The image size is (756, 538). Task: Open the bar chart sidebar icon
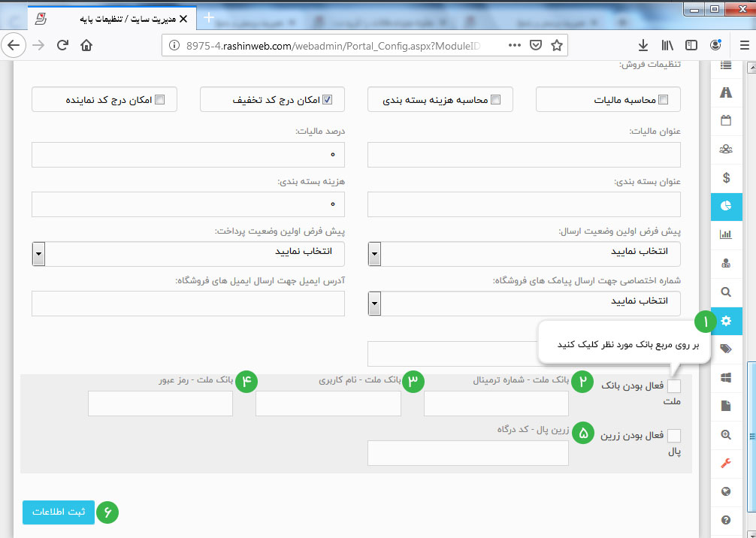[x=726, y=234]
